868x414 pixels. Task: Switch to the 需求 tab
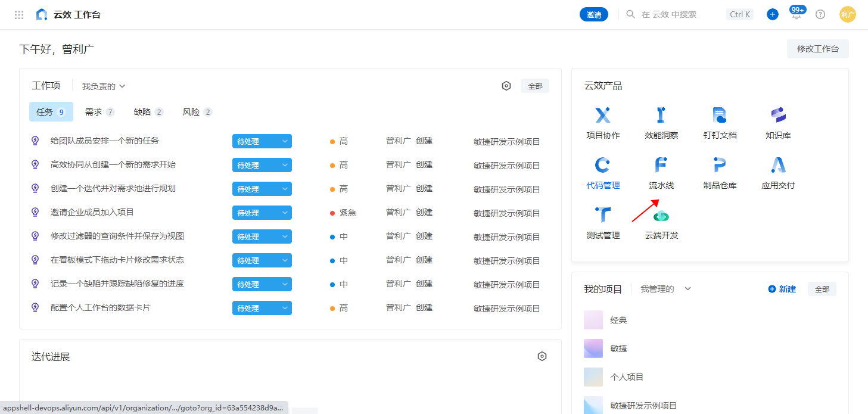(99, 112)
